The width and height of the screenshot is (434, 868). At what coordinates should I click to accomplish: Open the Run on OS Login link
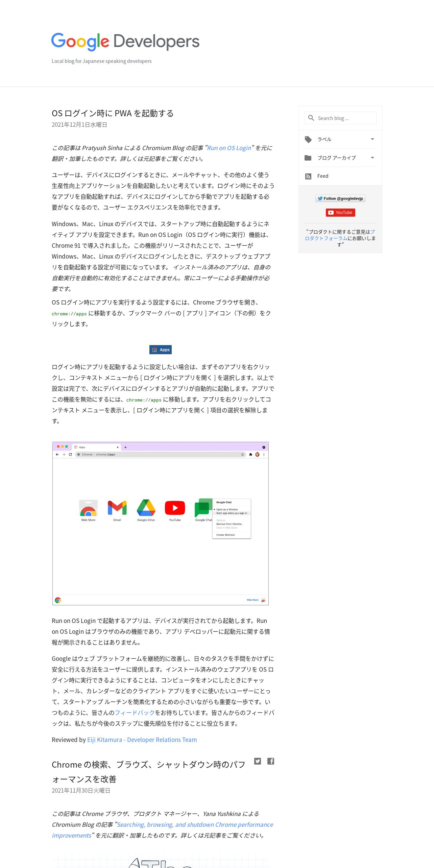pyautogui.click(x=229, y=148)
